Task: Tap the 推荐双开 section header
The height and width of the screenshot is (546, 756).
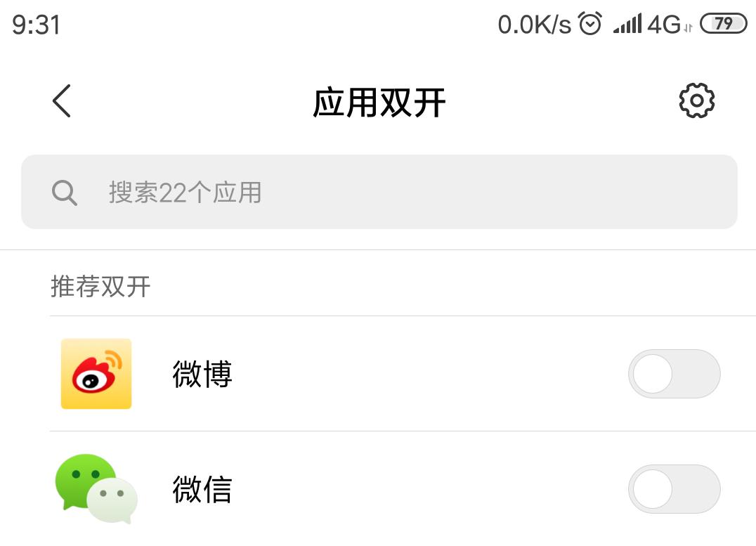Action: click(100, 287)
